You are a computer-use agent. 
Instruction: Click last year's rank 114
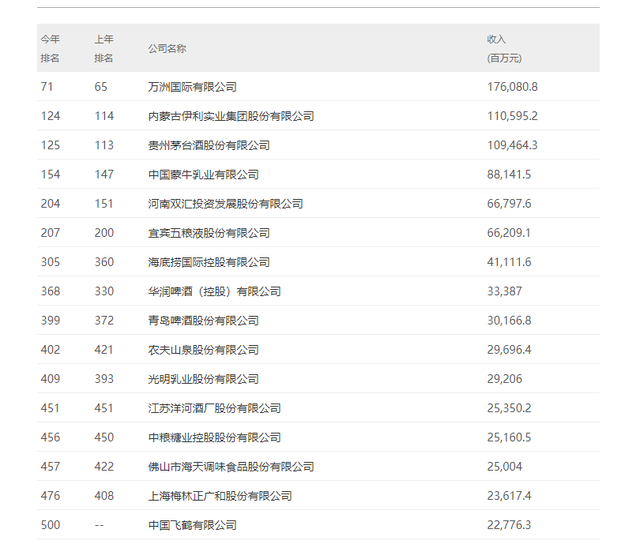coord(104,116)
